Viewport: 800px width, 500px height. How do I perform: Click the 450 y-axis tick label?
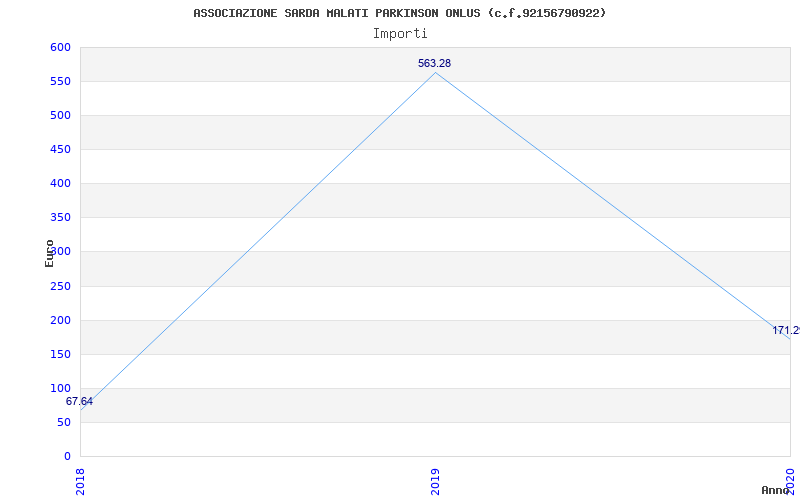[60, 149]
